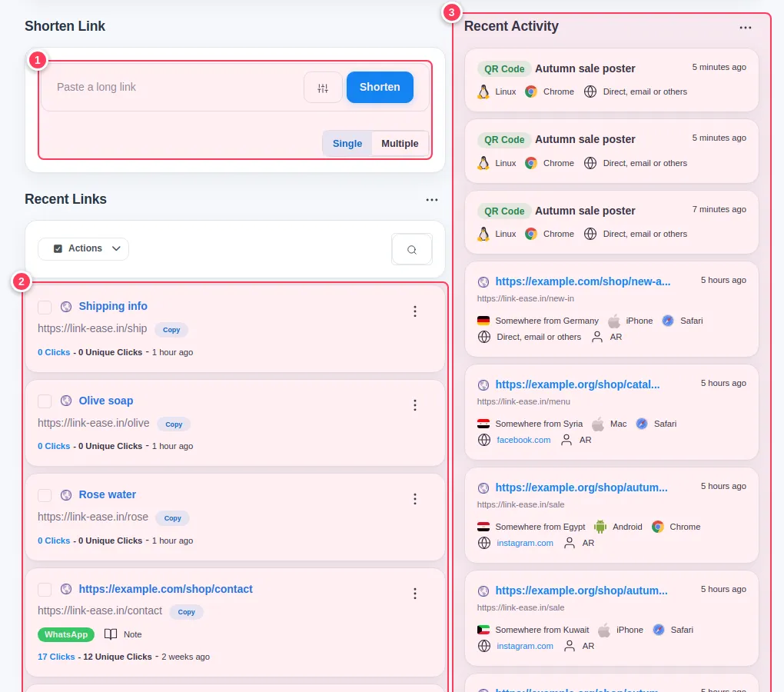Click the Shorten button
This screenshot has width=784, height=692.
(x=380, y=87)
